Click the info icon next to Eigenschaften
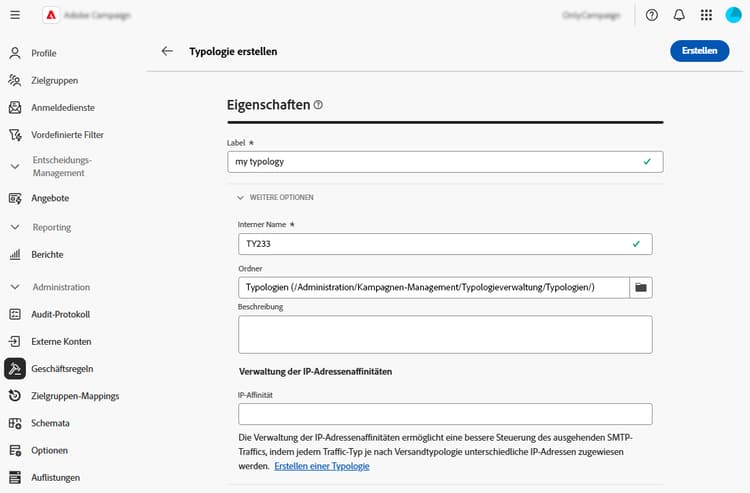 click(x=319, y=104)
